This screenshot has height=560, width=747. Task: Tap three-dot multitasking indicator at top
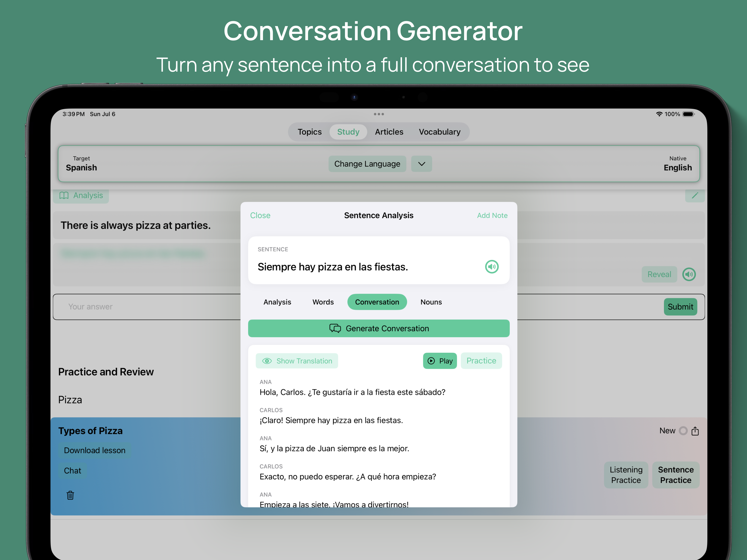point(379,114)
